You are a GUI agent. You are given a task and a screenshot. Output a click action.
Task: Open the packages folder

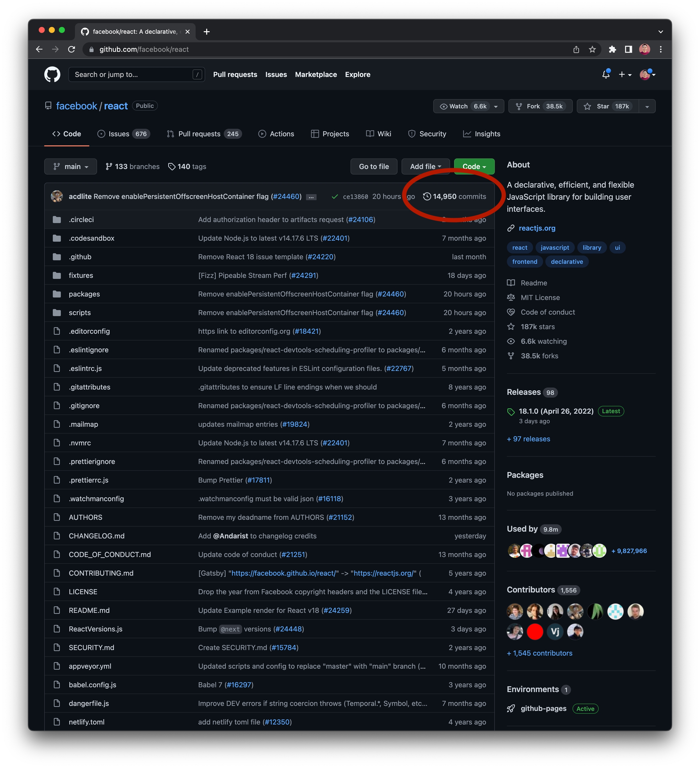pyautogui.click(x=84, y=294)
